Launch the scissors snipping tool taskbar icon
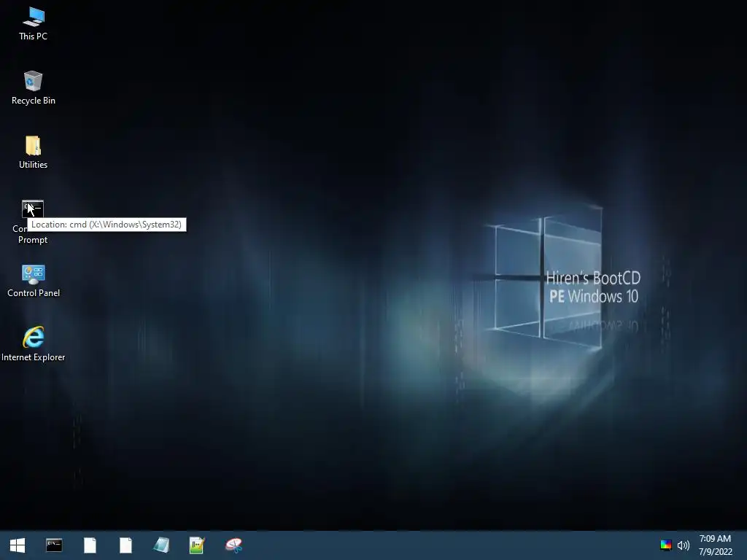This screenshot has width=747, height=560. click(x=233, y=545)
